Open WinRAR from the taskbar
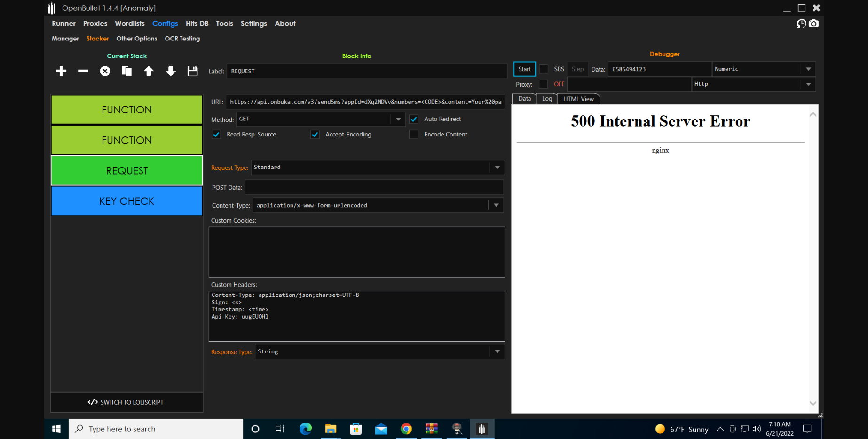 coord(432,429)
